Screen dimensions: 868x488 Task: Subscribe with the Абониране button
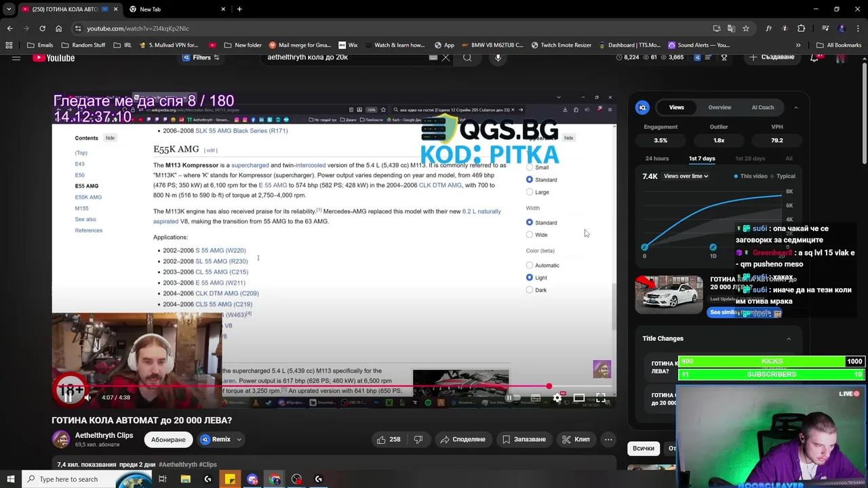[x=168, y=439]
